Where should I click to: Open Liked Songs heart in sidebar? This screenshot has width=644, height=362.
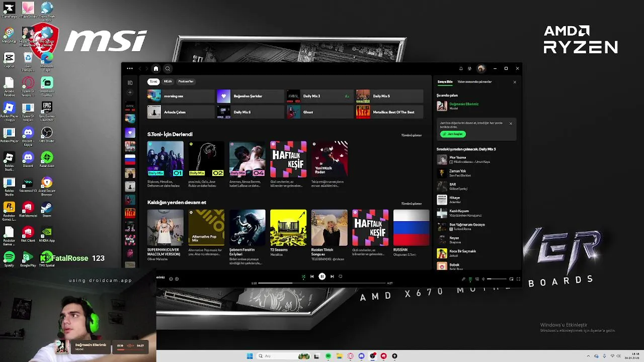(x=130, y=133)
